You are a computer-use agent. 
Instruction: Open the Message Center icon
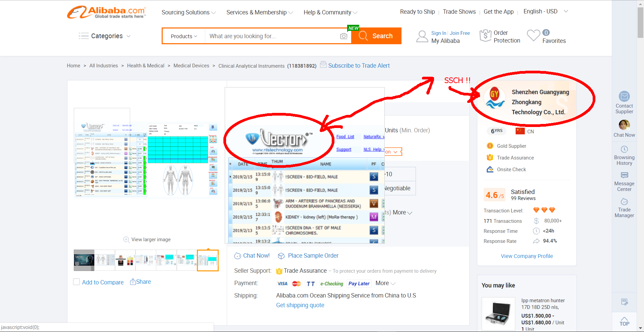624,175
